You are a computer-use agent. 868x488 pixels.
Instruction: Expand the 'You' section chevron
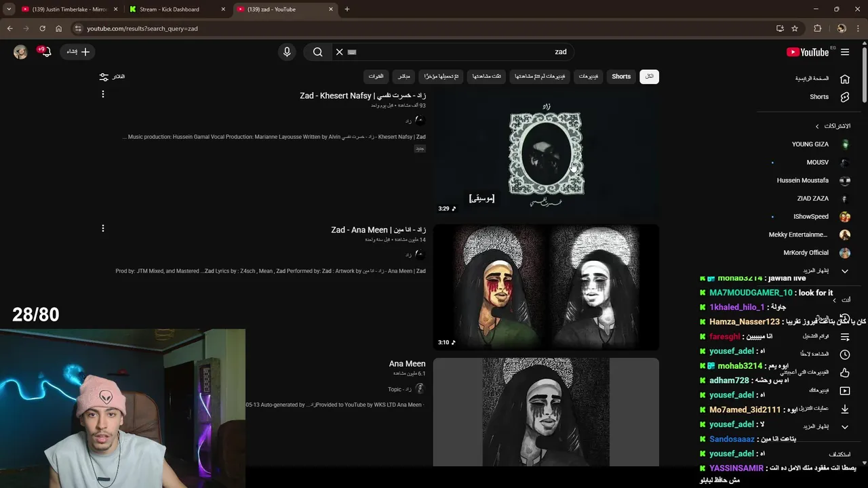tap(835, 300)
